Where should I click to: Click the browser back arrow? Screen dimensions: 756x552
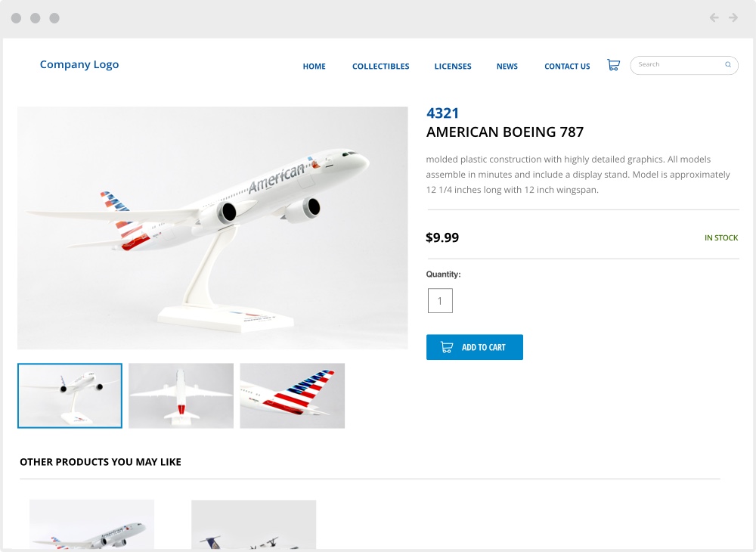click(x=714, y=17)
